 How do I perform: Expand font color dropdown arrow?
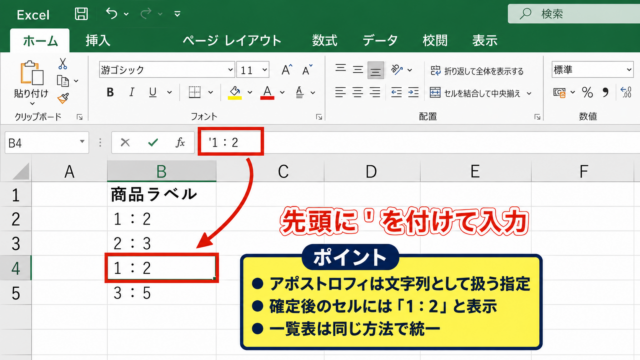282,93
